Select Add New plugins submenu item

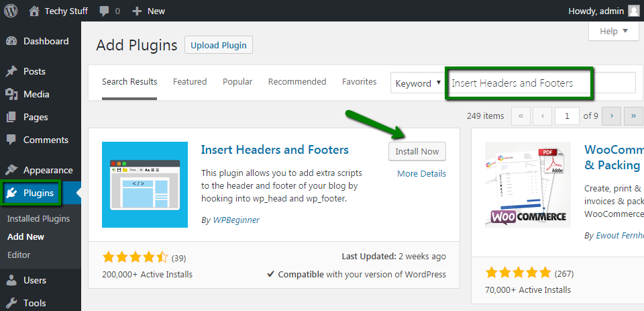pos(26,237)
